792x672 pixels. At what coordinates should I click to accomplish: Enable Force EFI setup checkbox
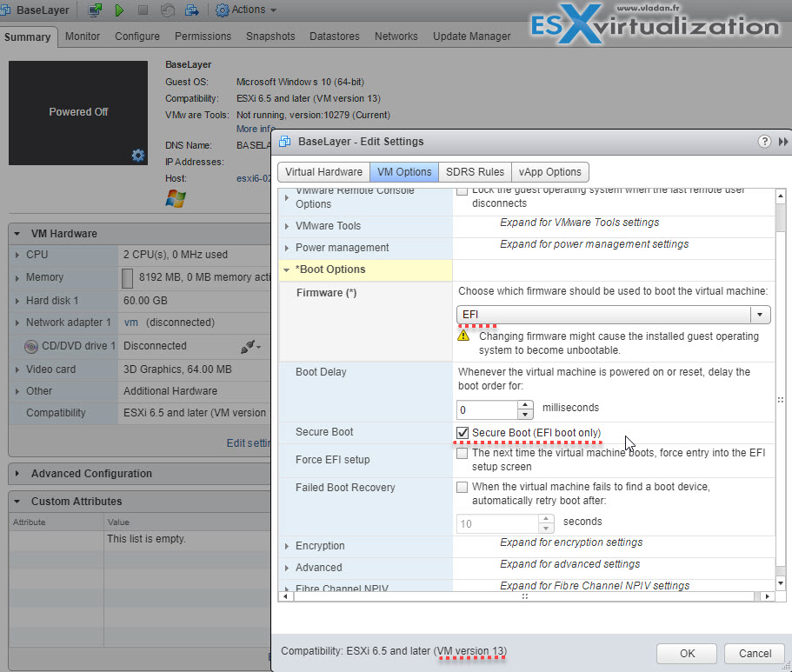pos(462,453)
